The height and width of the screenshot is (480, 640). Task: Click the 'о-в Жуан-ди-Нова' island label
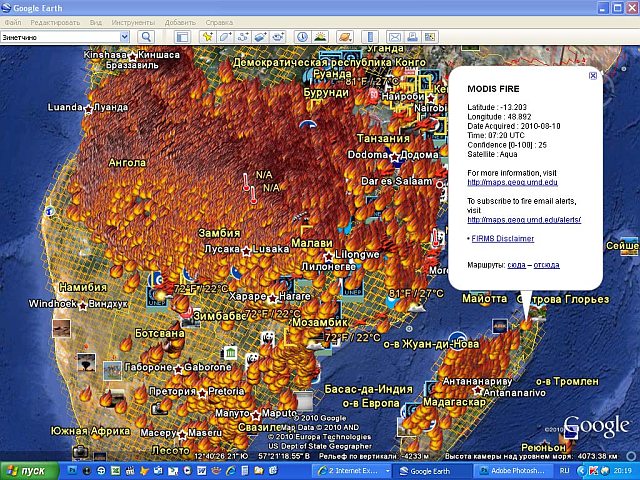click(431, 344)
